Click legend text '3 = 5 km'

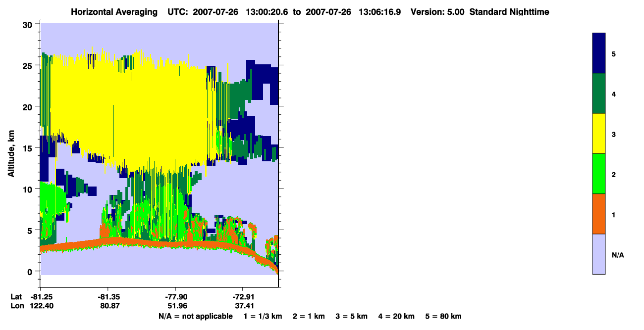352,317
